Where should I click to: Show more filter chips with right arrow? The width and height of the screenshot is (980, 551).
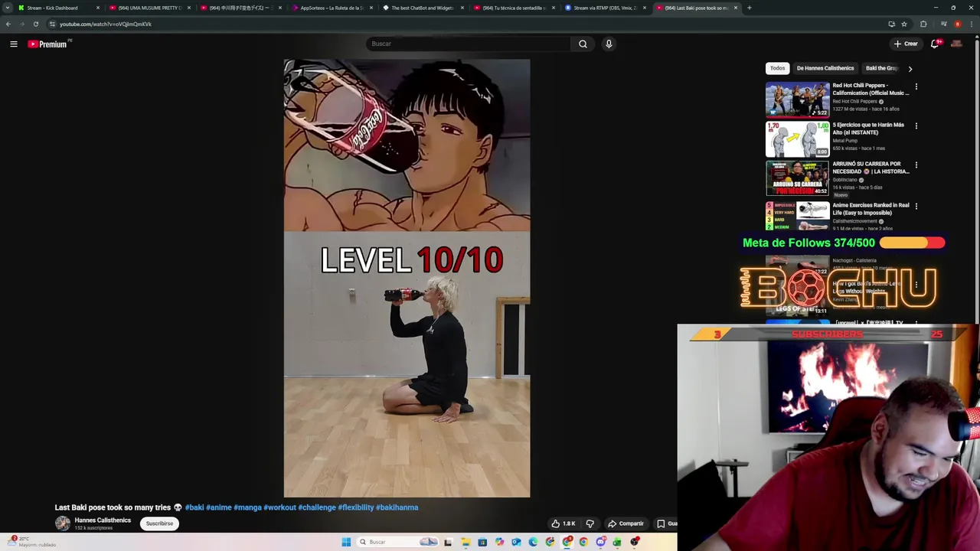[910, 69]
